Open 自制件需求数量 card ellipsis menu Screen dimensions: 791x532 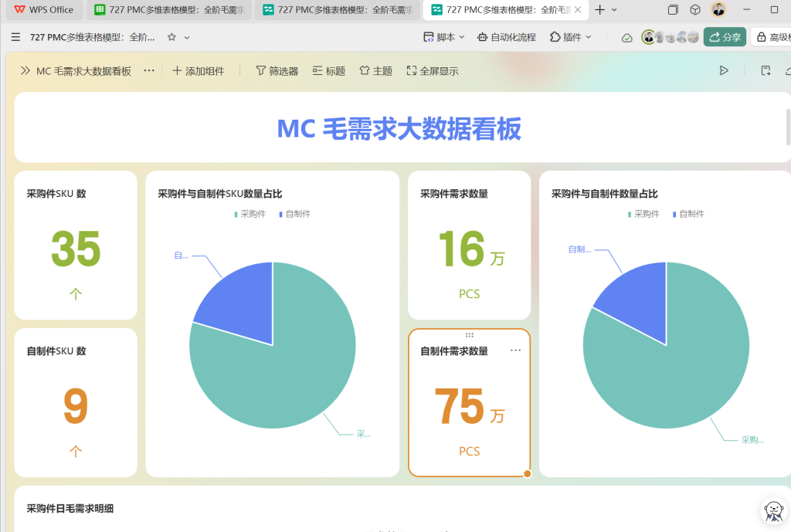point(515,351)
